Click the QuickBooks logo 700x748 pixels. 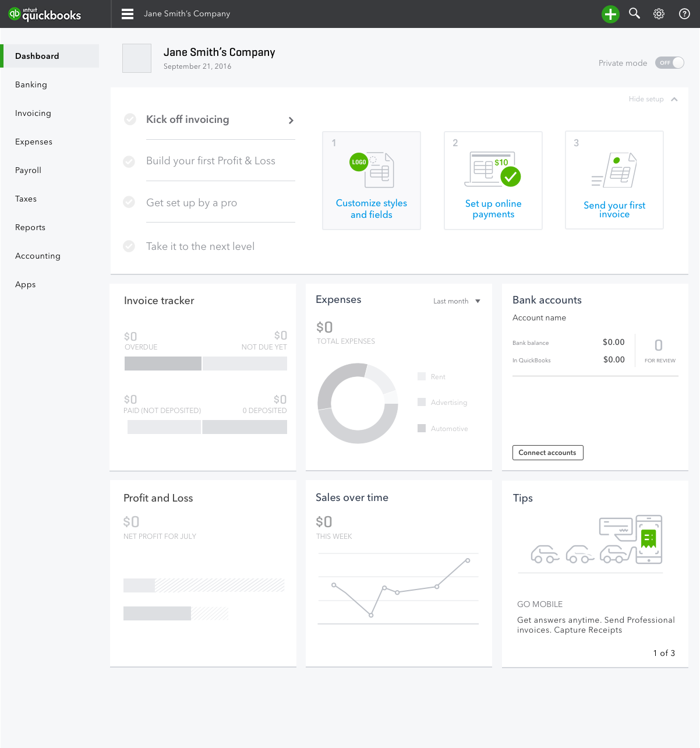[x=45, y=14]
